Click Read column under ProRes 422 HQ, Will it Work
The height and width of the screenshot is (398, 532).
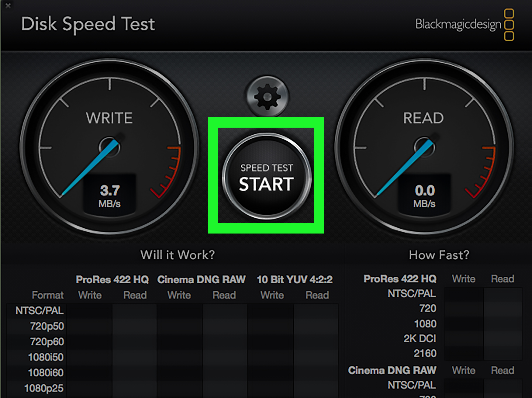[x=135, y=295]
